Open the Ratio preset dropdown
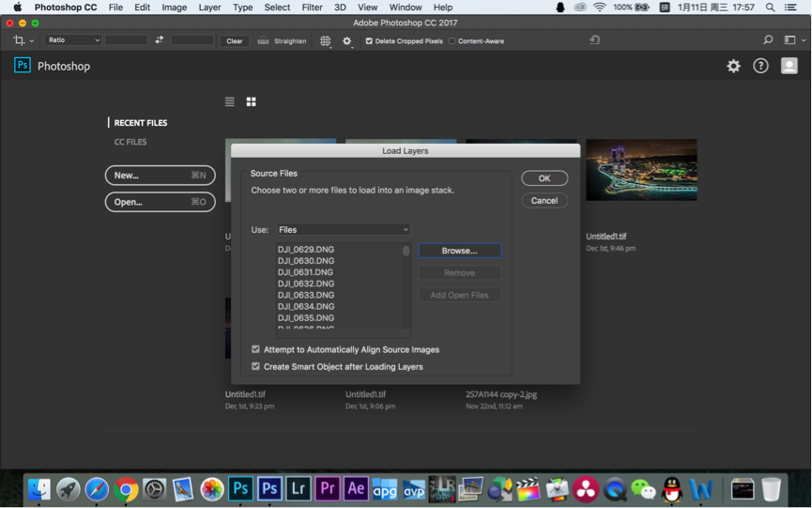812x508 pixels. tap(72, 39)
